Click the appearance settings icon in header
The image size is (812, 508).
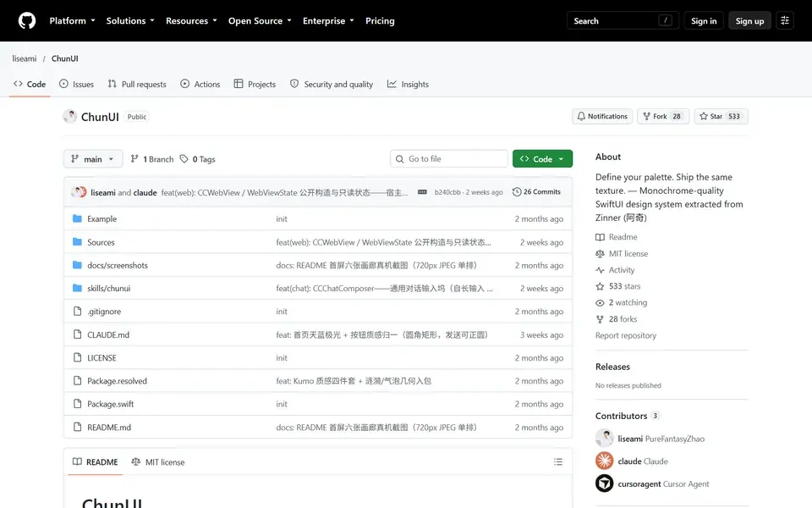click(x=785, y=20)
